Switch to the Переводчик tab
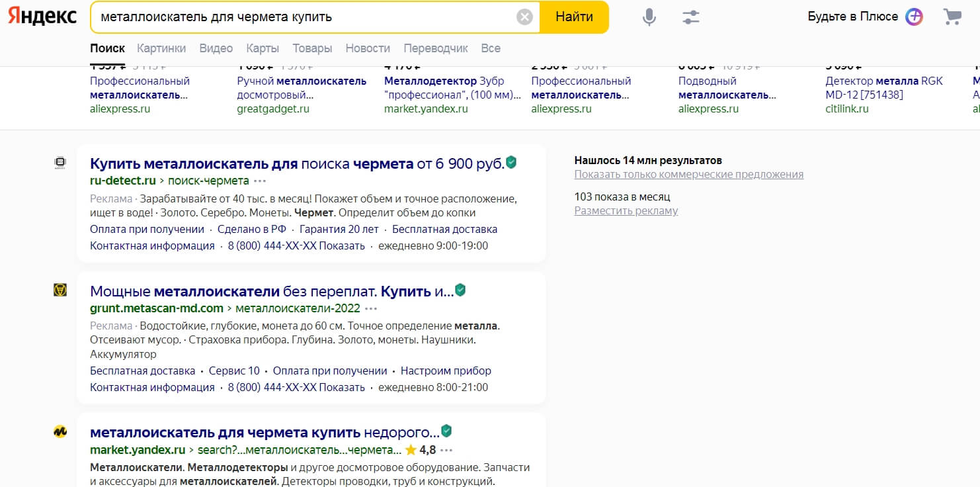This screenshot has height=487, width=980. [436, 48]
